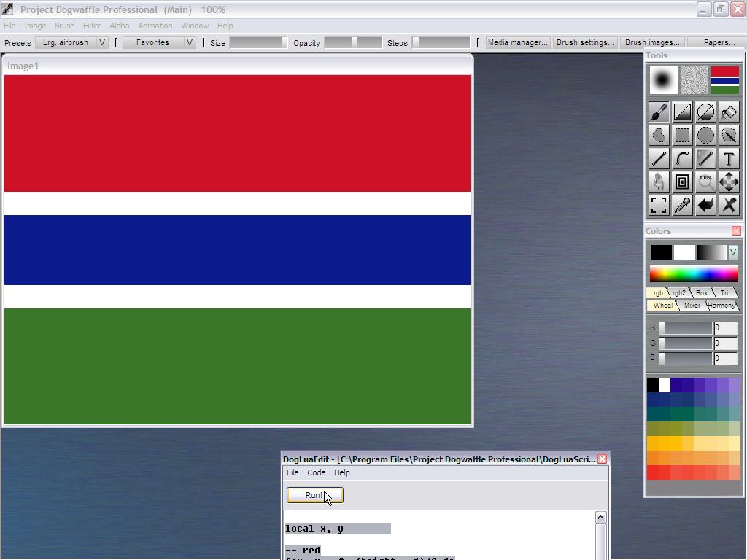The width and height of the screenshot is (747, 560).
Task: Select the rectangle selection tool
Action: pyautogui.click(x=682, y=135)
